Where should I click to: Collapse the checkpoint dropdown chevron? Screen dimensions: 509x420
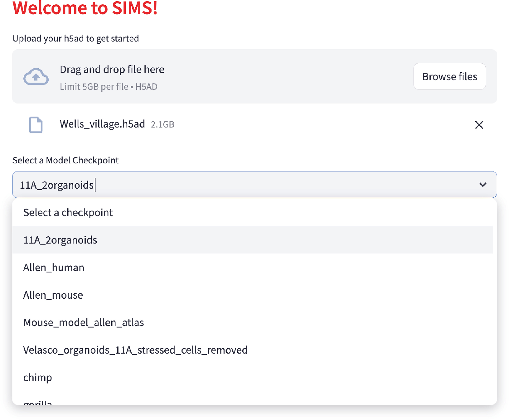[x=483, y=185]
